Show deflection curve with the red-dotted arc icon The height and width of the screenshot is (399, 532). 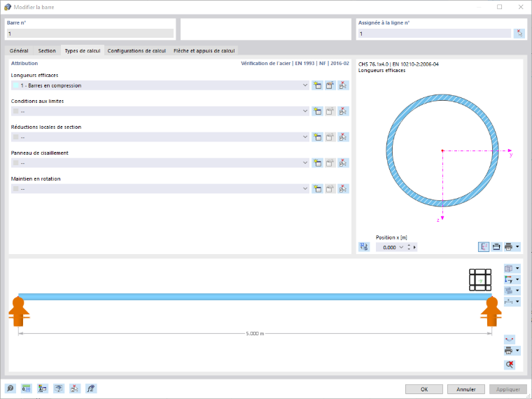tap(510, 339)
